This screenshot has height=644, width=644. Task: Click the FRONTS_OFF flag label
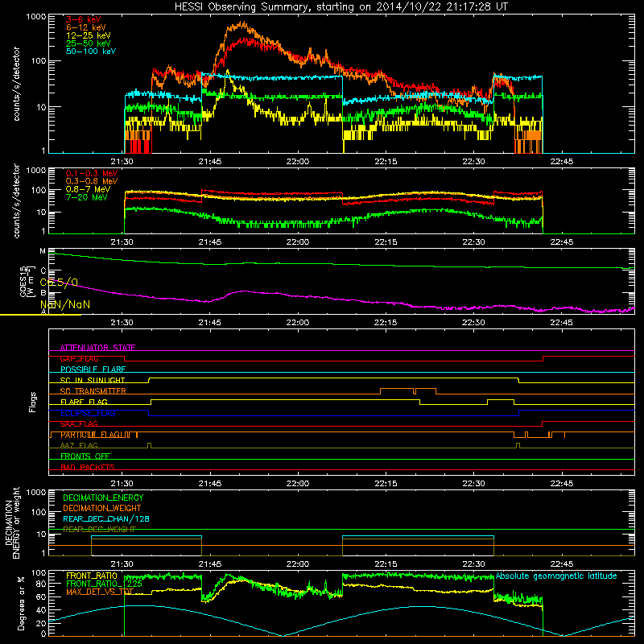(85, 456)
